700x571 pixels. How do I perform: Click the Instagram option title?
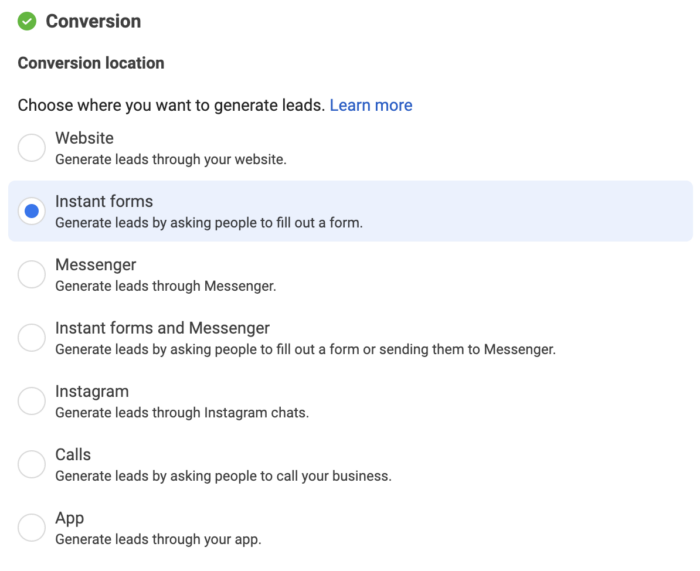point(92,392)
